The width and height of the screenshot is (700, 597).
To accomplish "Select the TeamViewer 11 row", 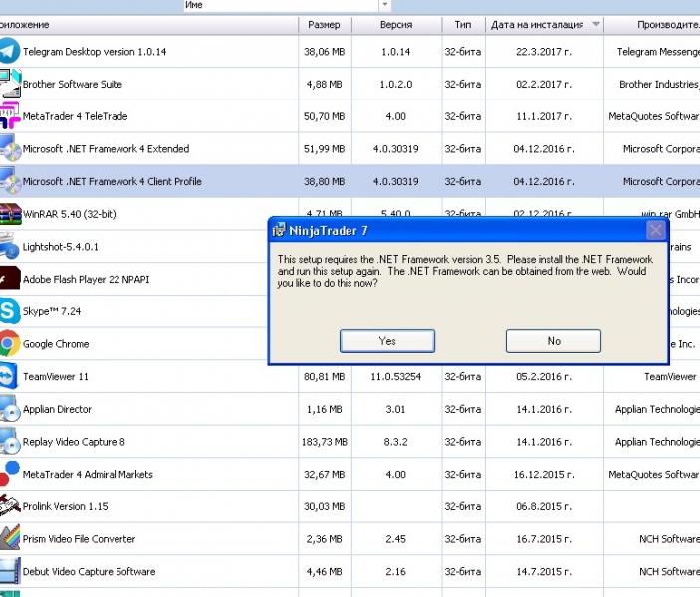I will tap(350, 377).
